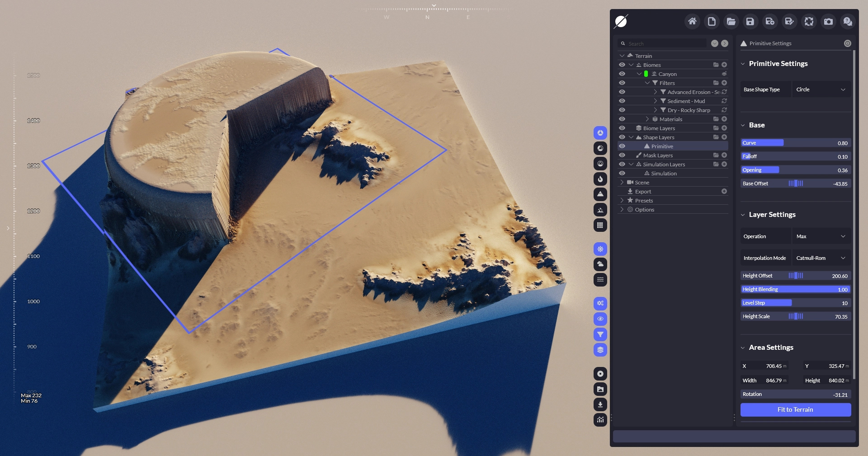Click the Fit to Terrain button
The width and height of the screenshot is (868, 456).
795,409
